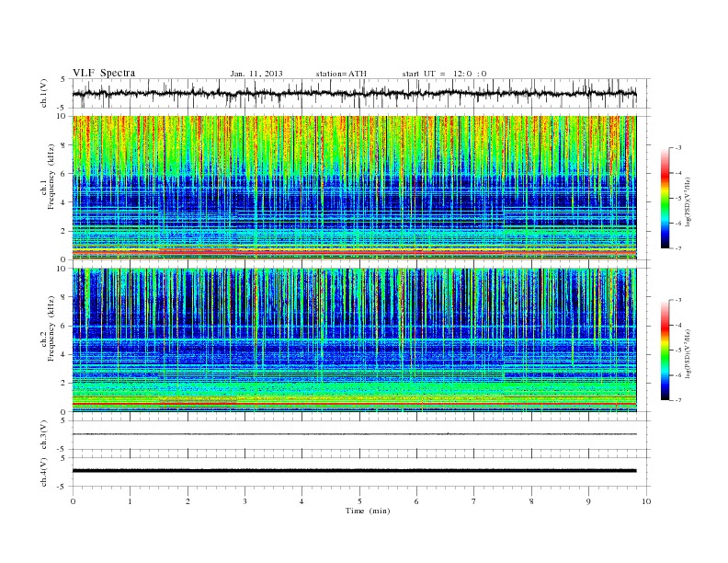Click the time axis tick label '5'
728x563 pixels.
pos(359,501)
